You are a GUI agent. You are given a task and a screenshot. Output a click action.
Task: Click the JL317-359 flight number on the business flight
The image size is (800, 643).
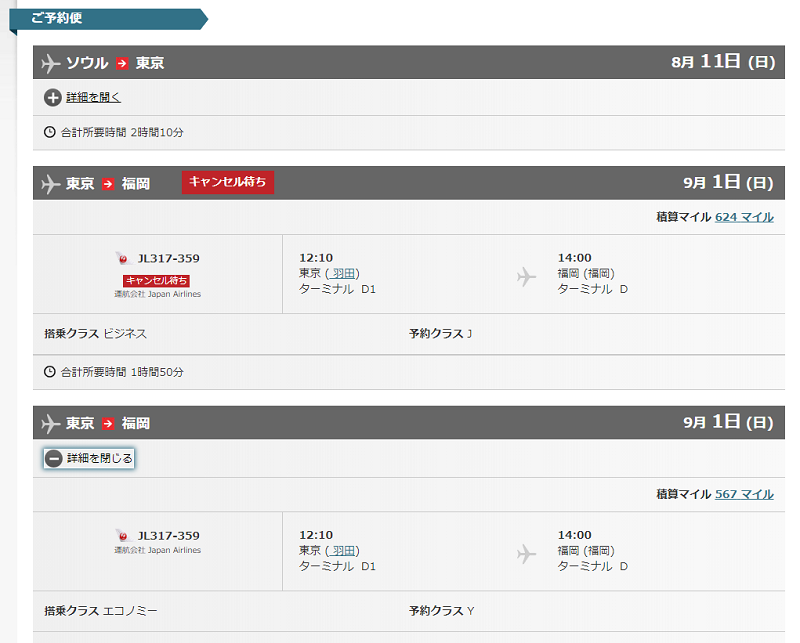[x=168, y=258]
